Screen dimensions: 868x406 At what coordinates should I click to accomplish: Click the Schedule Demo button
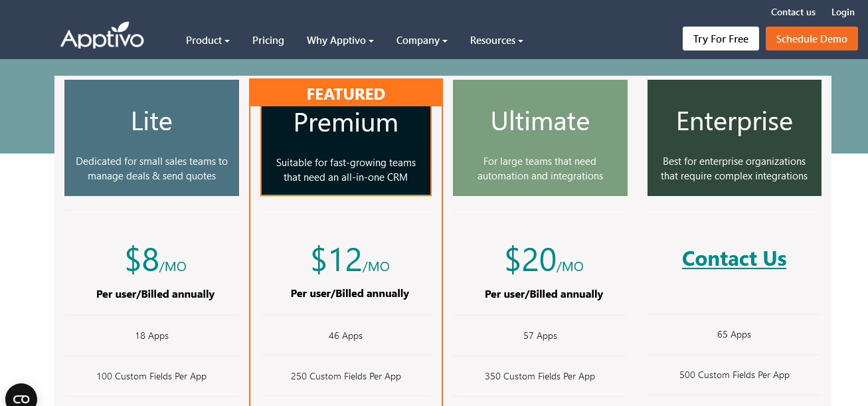coord(812,39)
